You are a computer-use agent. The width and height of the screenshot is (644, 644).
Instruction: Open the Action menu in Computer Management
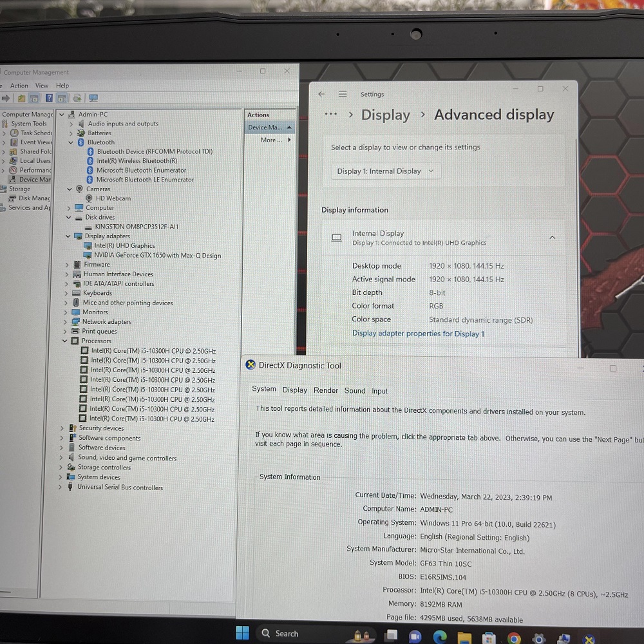click(19, 86)
